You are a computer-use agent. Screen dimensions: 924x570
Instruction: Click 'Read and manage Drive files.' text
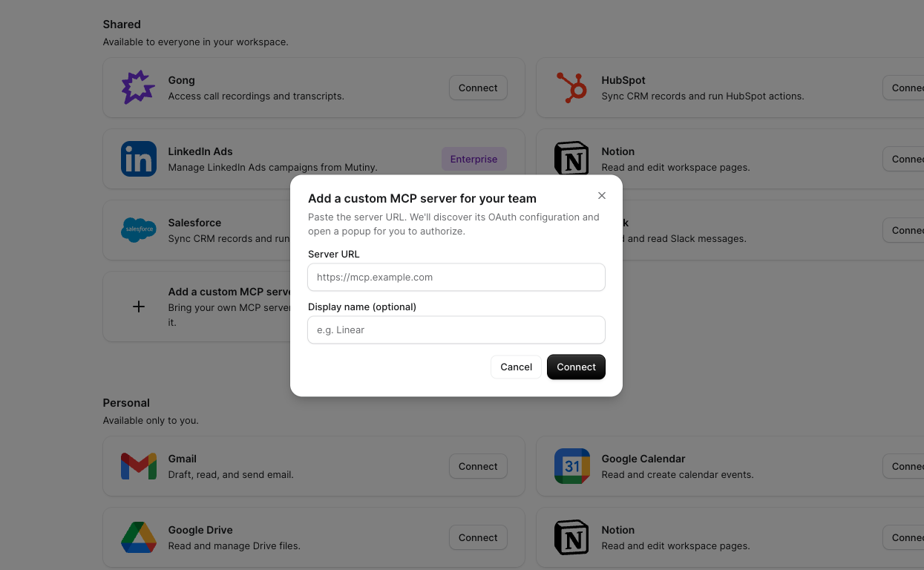pyautogui.click(x=235, y=546)
